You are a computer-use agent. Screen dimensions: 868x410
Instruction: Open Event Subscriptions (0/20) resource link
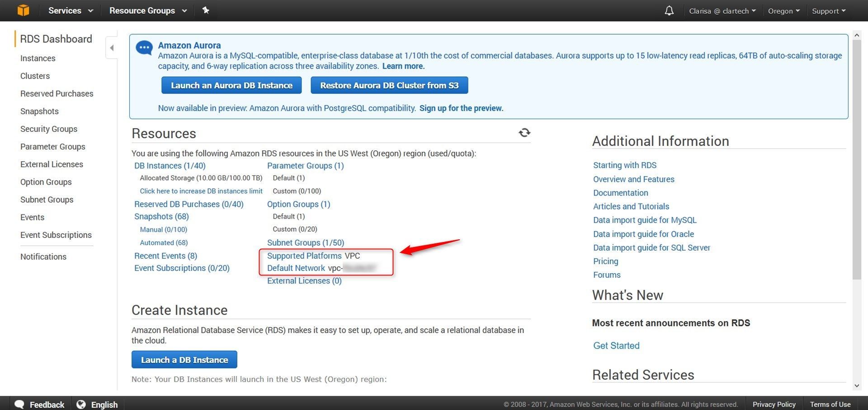[x=182, y=268]
